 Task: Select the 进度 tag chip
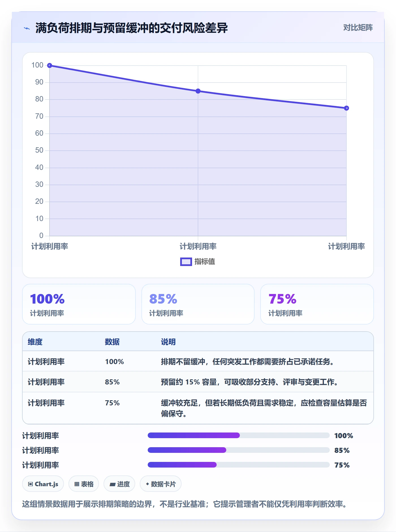(x=119, y=484)
